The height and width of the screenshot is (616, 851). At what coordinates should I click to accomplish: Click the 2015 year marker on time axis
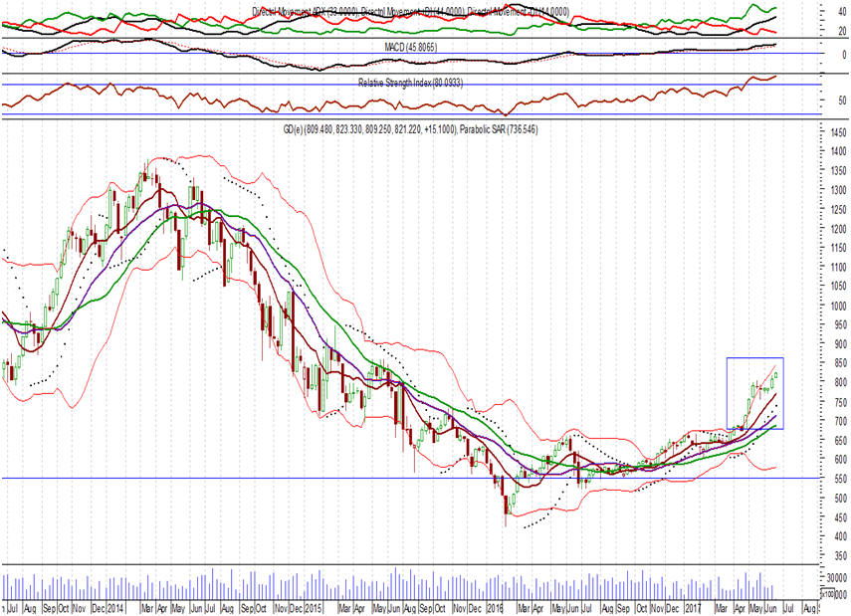[313, 606]
